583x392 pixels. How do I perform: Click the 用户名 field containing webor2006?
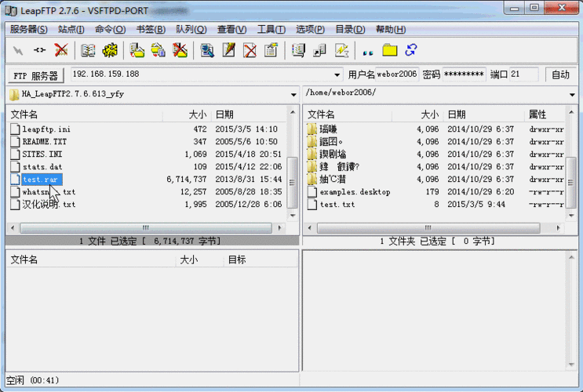[397, 74]
